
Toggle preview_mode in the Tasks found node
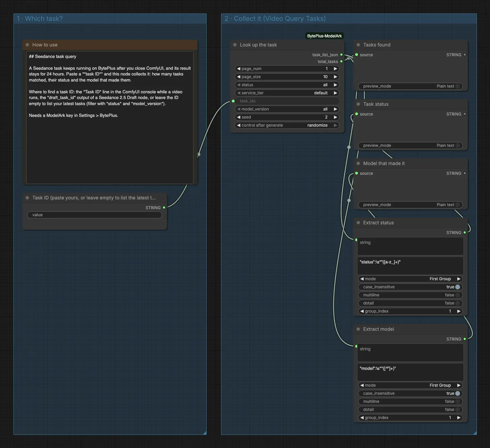[x=410, y=86]
